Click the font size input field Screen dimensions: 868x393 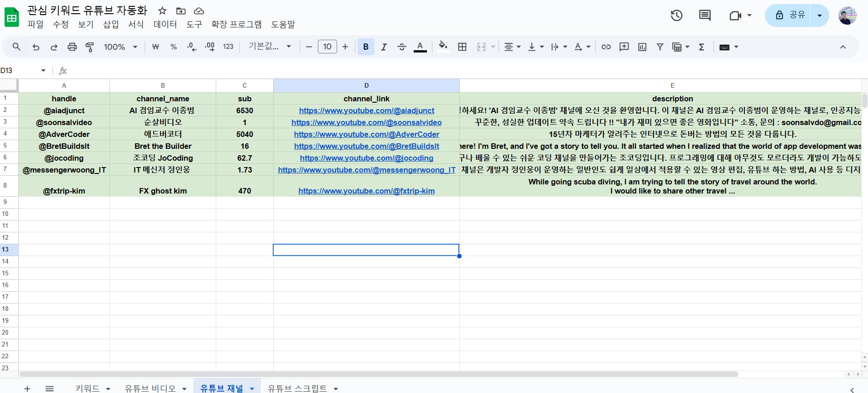pos(327,47)
